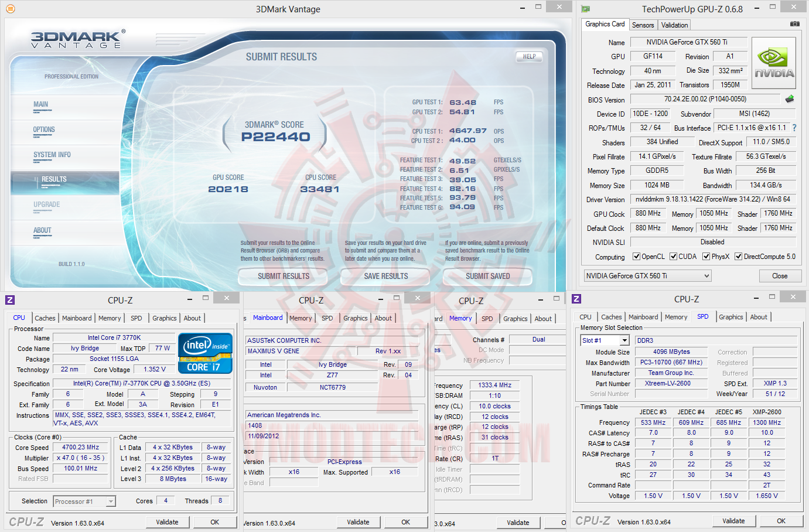Viewport: 809px width, 532px height.
Task: Click the 3DMark Vantage title bar icon
Action: tap(10, 9)
